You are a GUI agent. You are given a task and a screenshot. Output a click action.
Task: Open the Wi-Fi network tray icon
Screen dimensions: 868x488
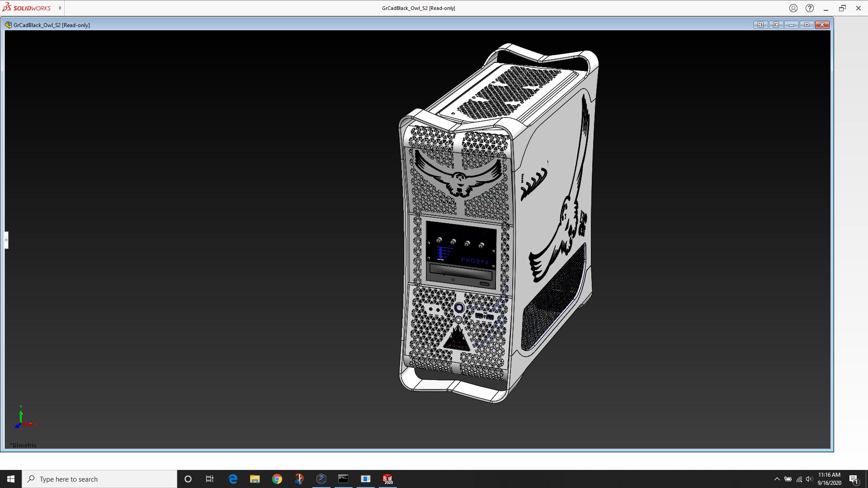pyautogui.click(x=799, y=479)
